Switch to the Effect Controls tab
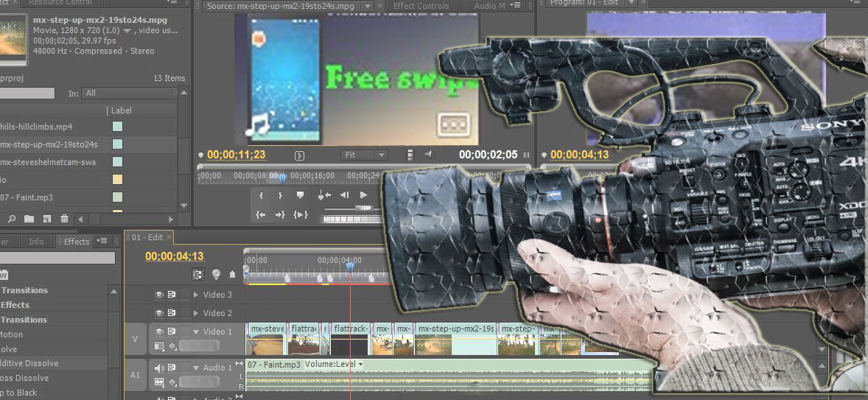The image size is (868, 400). tap(421, 6)
